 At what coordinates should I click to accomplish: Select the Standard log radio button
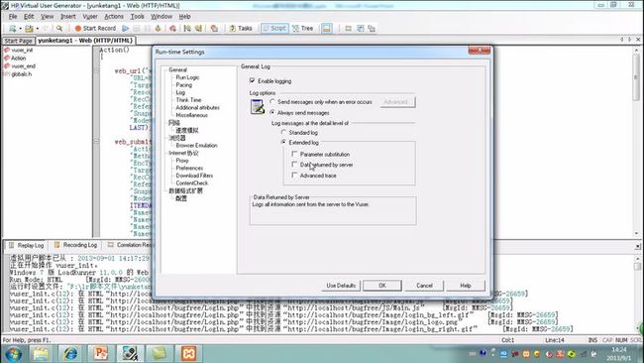click(x=283, y=132)
